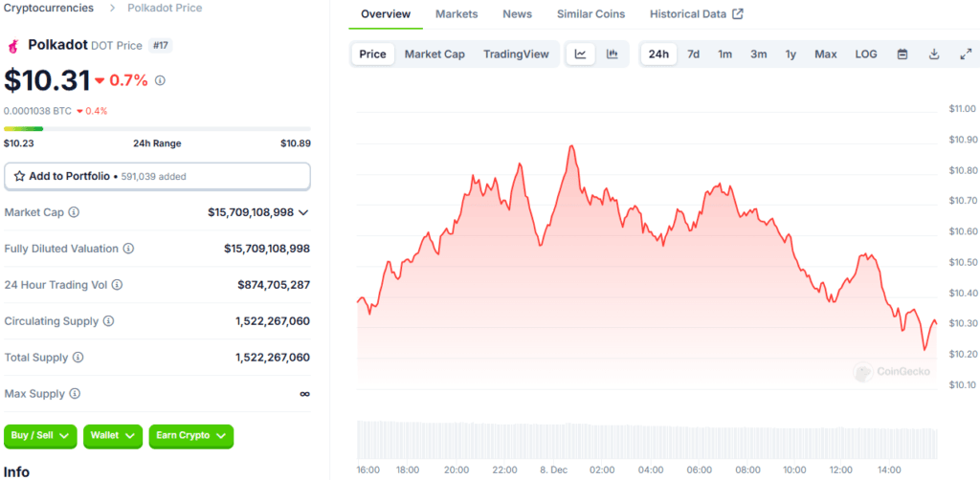Click the 24h Range progress bar
Viewport: 980px width, 480px height.
(x=157, y=128)
